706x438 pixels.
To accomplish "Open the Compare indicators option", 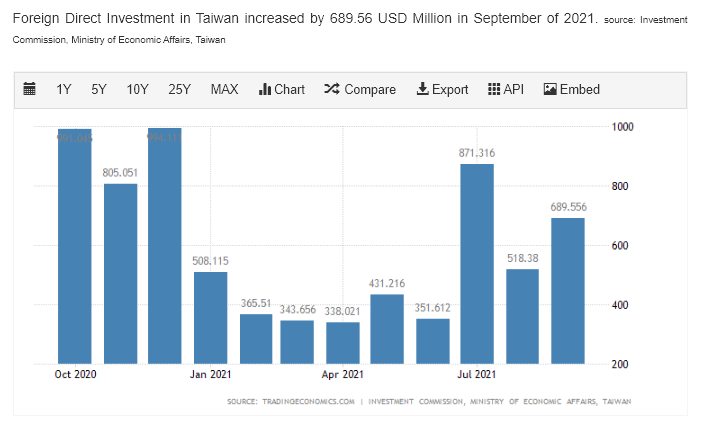I will point(360,89).
